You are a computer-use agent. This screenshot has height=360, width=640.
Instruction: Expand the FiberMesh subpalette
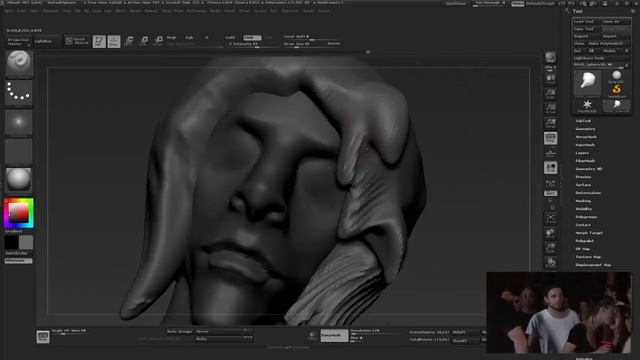pos(585,161)
